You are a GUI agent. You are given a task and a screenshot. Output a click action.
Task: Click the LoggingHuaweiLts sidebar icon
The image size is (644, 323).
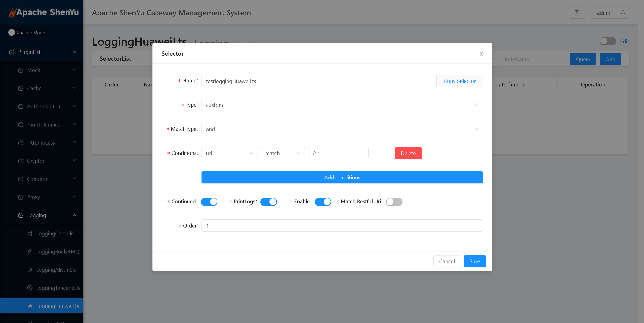point(30,306)
